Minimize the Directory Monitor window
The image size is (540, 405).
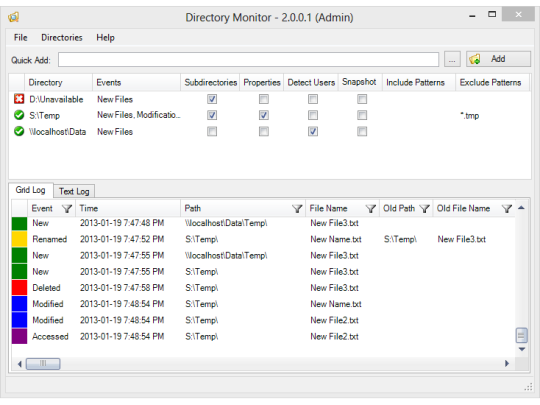472,15
